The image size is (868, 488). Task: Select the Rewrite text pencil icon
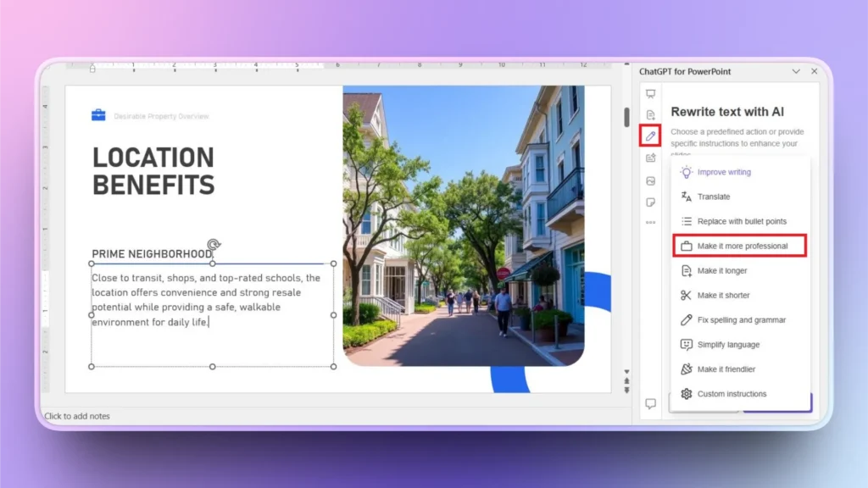tap(650, 136)
